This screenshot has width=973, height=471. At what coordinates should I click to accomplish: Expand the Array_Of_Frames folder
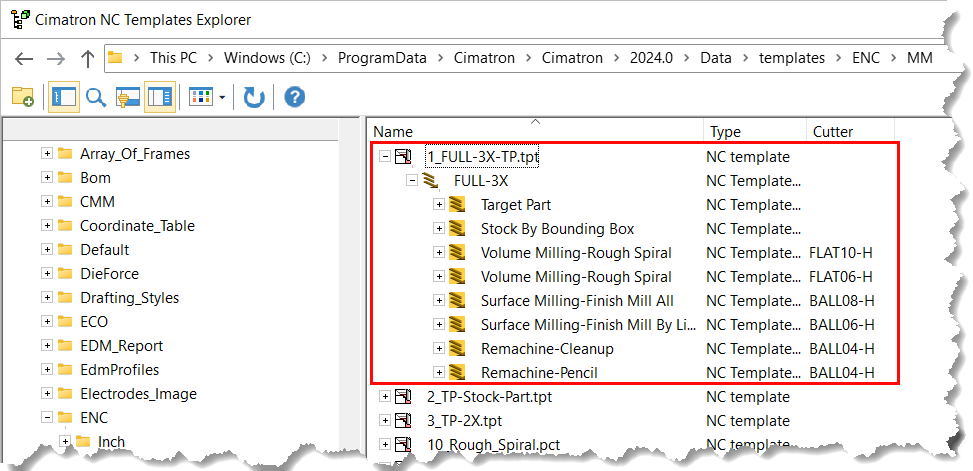[47, 153]
